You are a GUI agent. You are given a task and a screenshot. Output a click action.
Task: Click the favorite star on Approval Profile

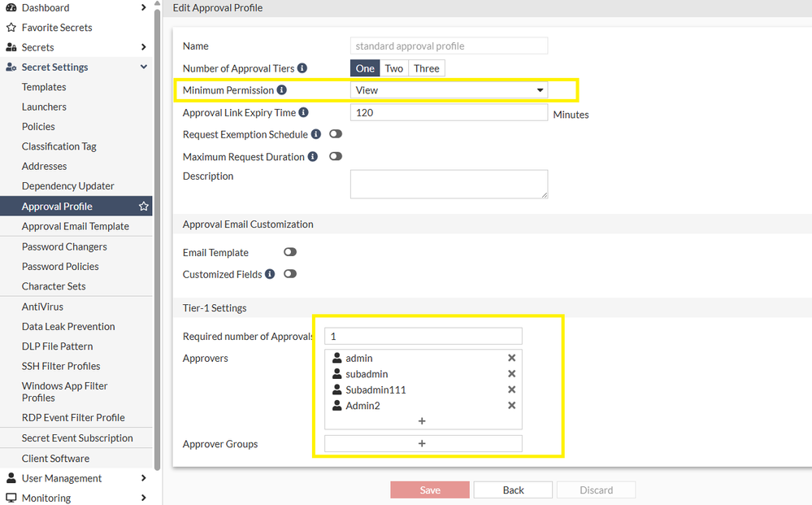(144, 207)
